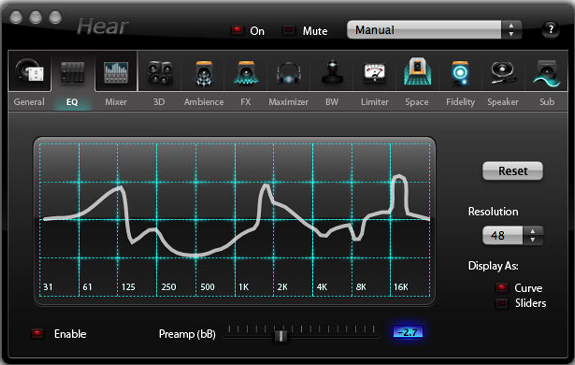
Task: Open the BW tab label
Action: tap(332, 102)
